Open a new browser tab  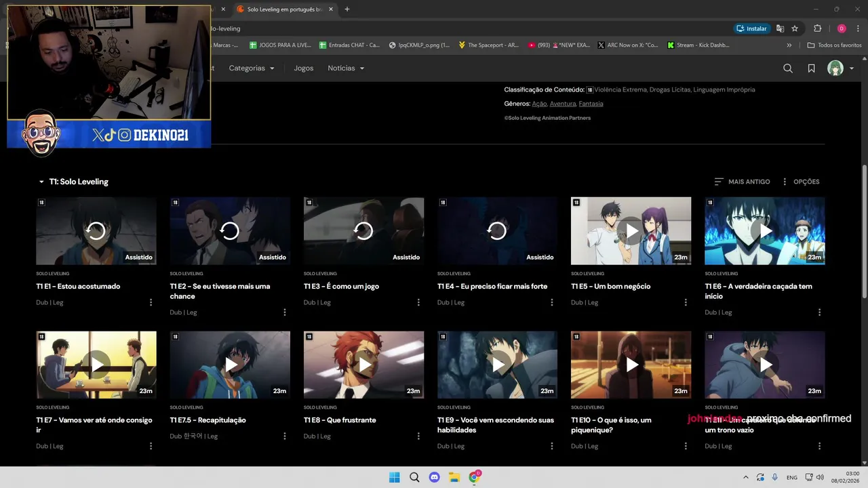coord(347,9)
